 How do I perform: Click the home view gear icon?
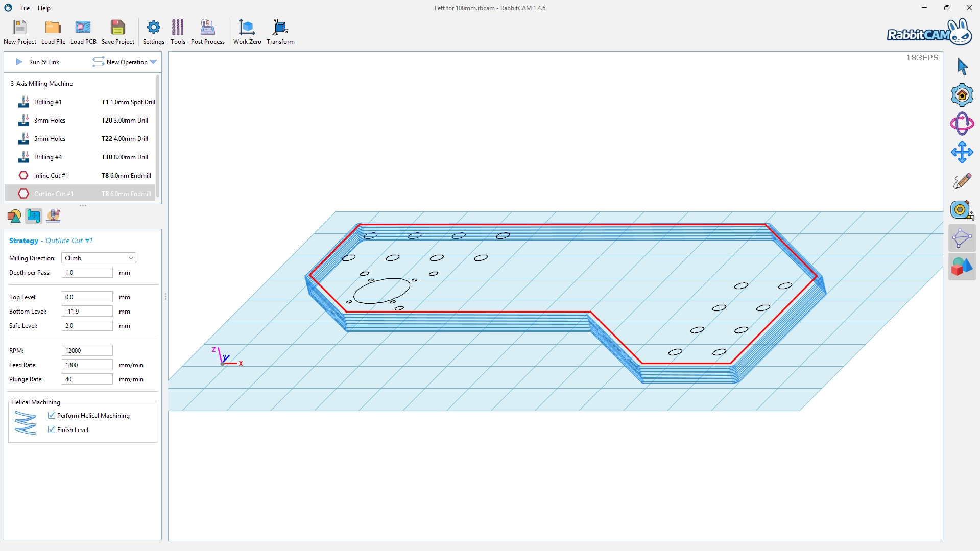(x=962, y=95)
